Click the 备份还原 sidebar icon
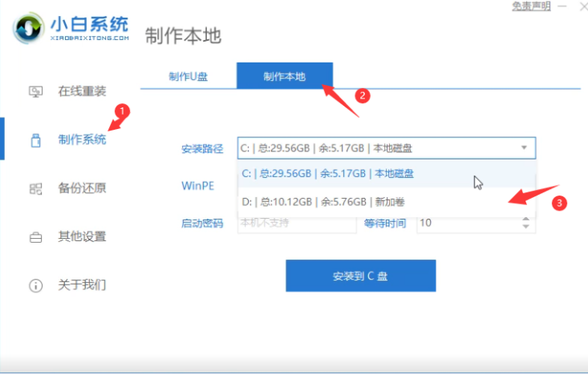The width and height of the screenshot is (588, 375). click(x=36, y=189)
